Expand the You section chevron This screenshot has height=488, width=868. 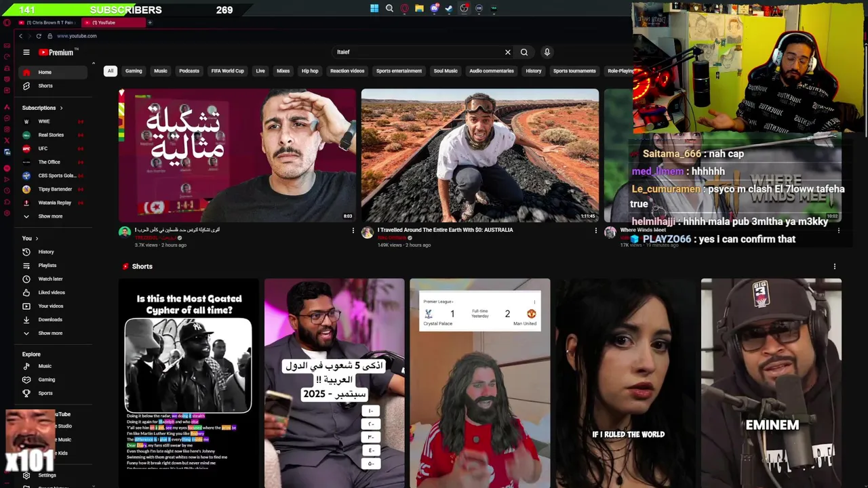point(37,239)
